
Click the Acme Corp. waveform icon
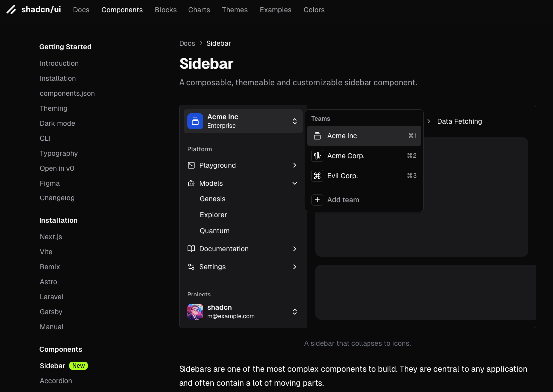coord(317,156)
